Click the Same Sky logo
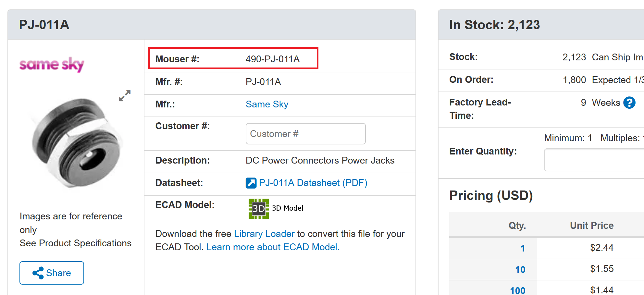This screenshot has height=295, width=644. click(x=52, y=64)
